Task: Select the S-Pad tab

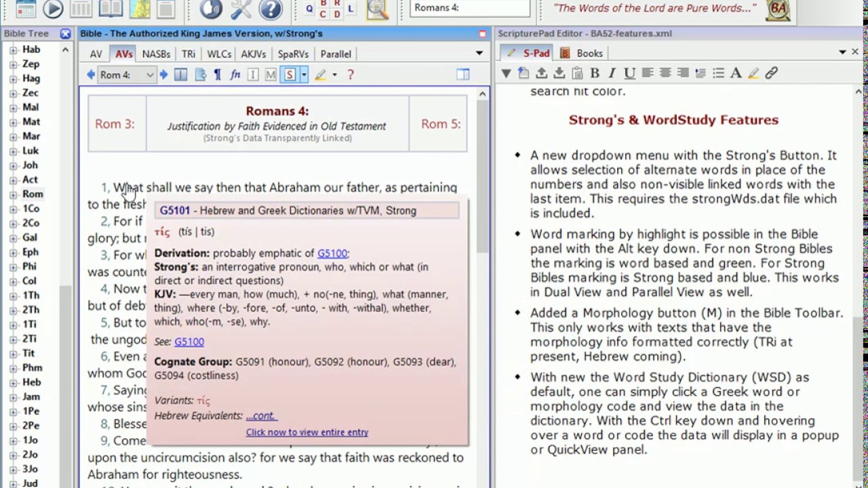Action: 529,53
